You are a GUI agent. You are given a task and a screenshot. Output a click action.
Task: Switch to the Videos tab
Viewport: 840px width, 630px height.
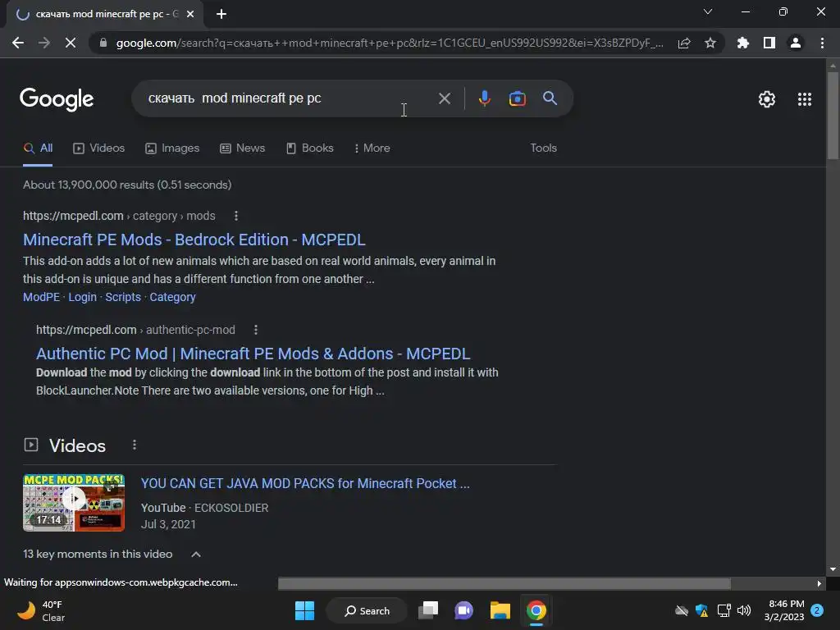(98, 148)
